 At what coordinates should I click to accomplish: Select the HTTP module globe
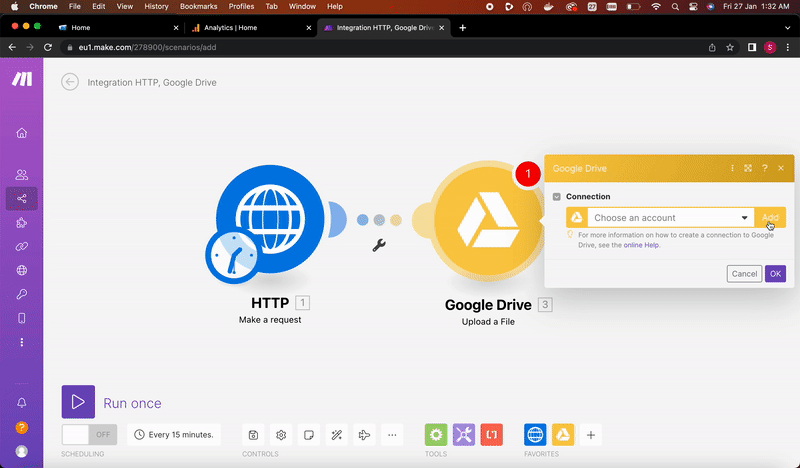(x=270, y=219)
